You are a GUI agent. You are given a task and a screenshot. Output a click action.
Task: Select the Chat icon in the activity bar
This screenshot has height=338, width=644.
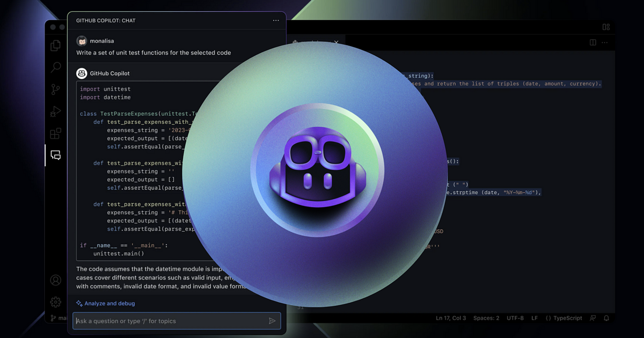55,156
